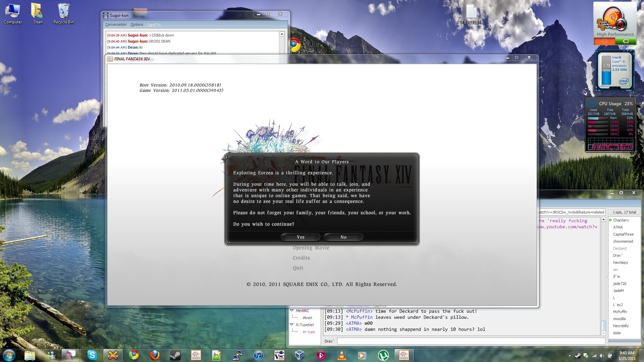Open PuTTY from the taskbar
Viewport: 644px width, 362px height.
click(237, 355)
